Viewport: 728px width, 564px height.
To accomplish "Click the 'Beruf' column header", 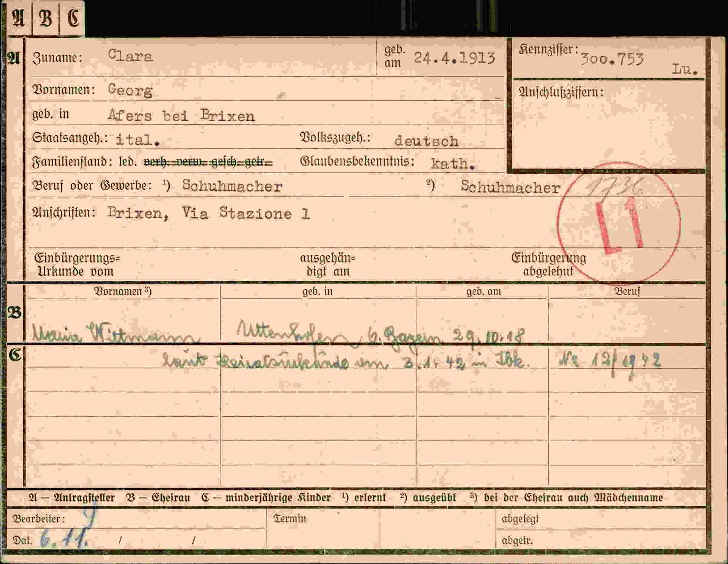I will 627,291.
